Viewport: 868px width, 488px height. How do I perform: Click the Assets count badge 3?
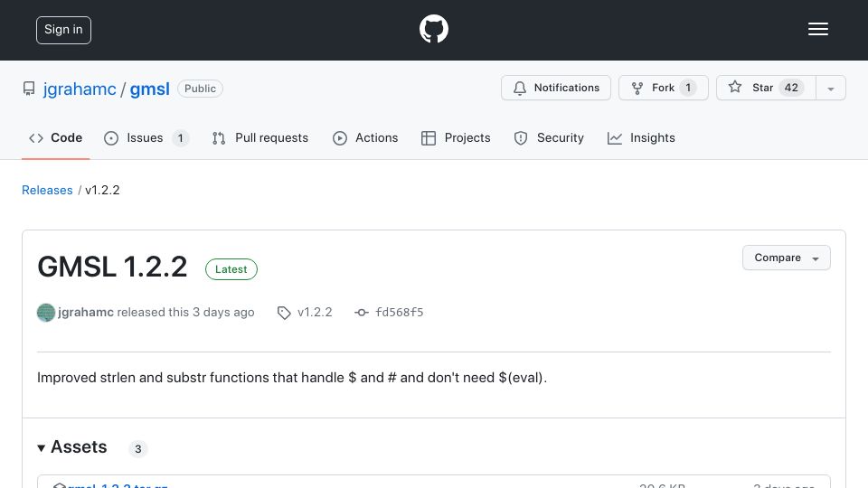(137, 449)
